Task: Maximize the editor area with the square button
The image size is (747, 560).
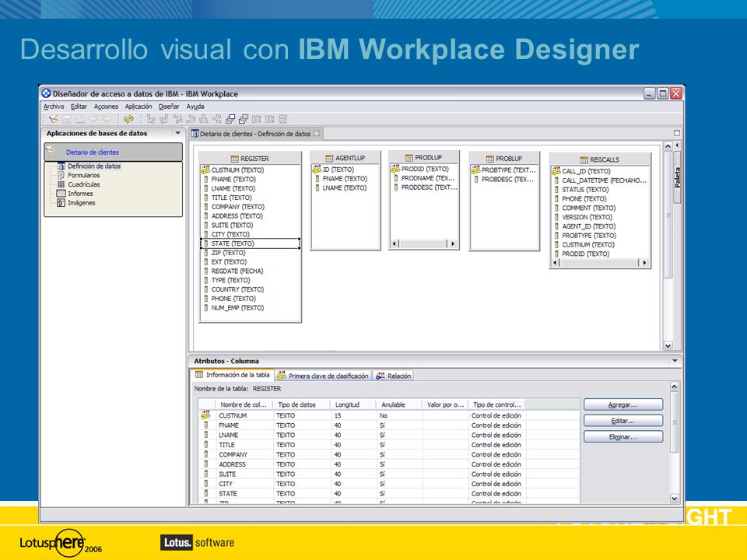Action: tap(677, 133)
